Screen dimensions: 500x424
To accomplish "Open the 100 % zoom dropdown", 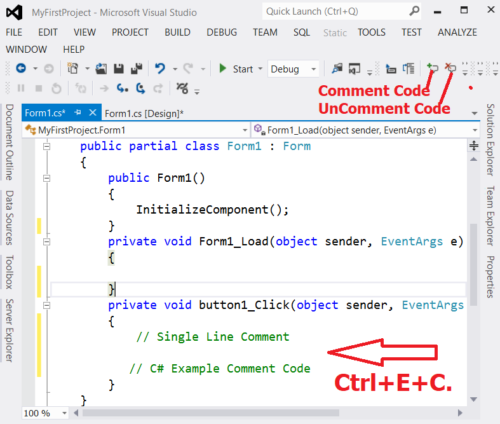I will point(64,413).
